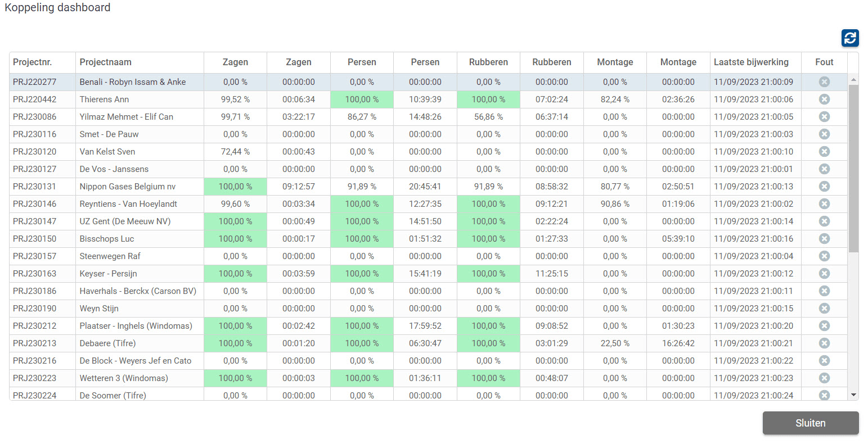Click the Fout icon for Plaatser - Inghels (Windomas)
868x444 pixels.
click(824, 326)
